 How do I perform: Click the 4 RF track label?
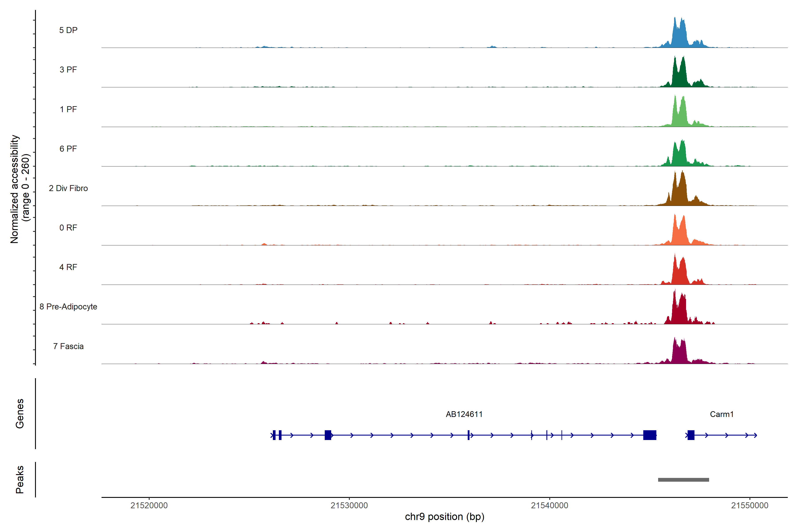click(x=68, y=267)
